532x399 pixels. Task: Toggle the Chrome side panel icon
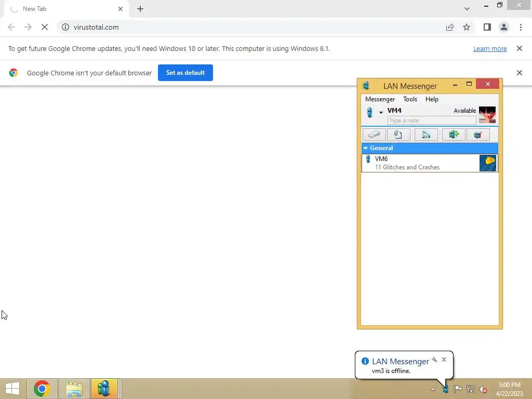487,27
